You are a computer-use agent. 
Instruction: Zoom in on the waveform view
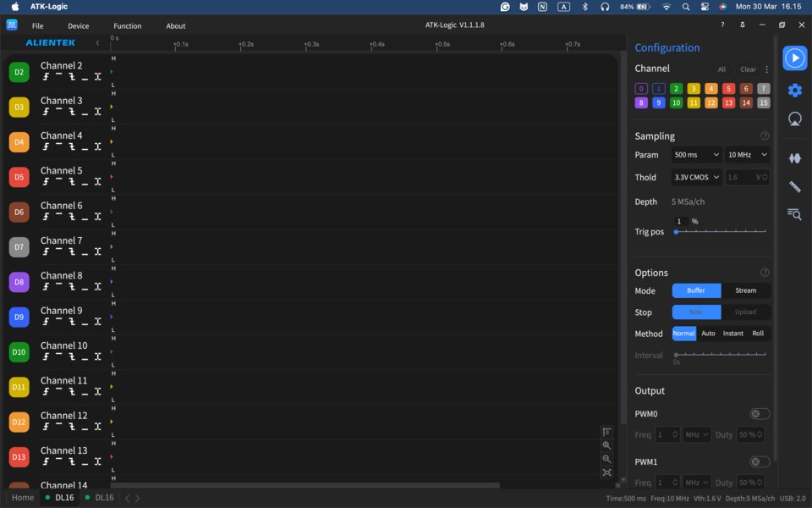click(x=606, y=445)
